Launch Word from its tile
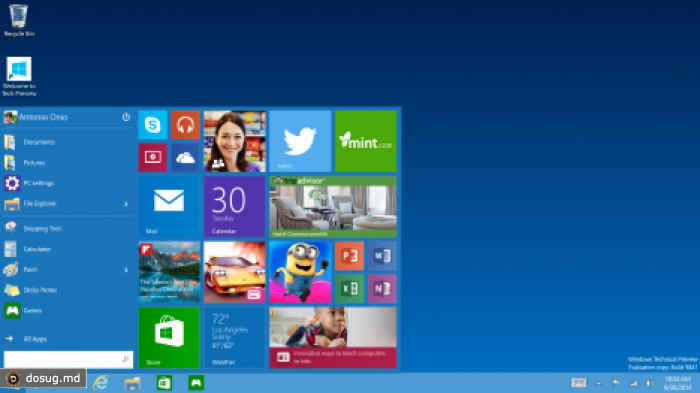Viewport: 700px width, 393px height. pyautogui.click(x=382, y=256)
